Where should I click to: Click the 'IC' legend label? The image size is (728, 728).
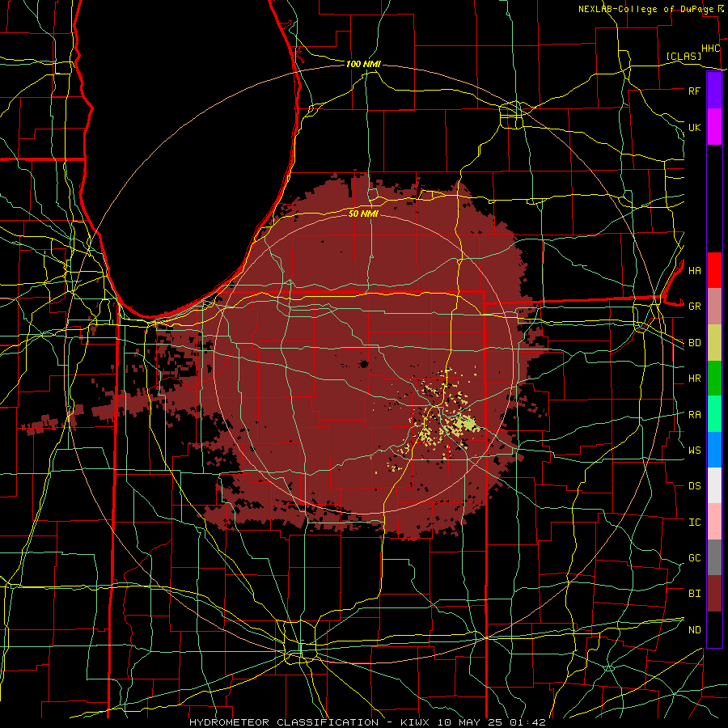click(694, 523)
